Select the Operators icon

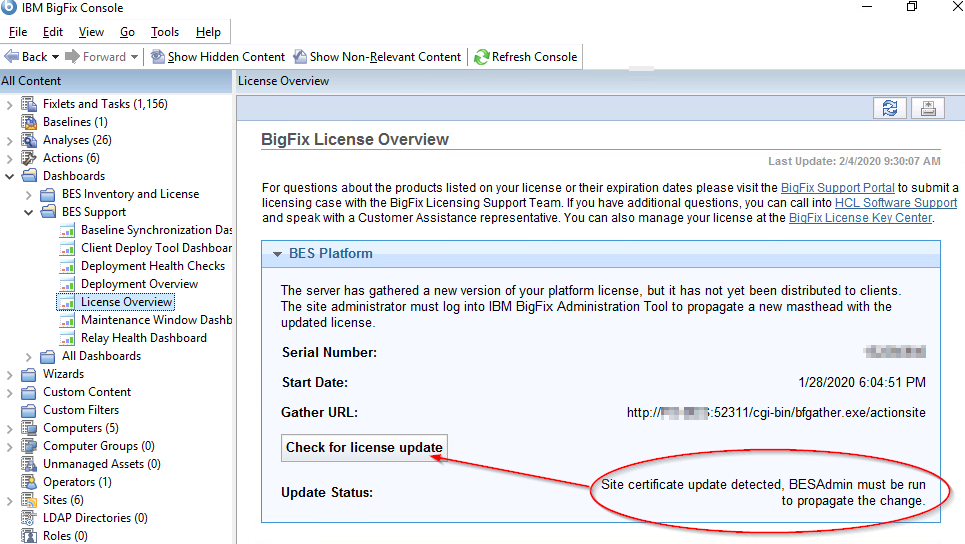click(x=29, y=482)
